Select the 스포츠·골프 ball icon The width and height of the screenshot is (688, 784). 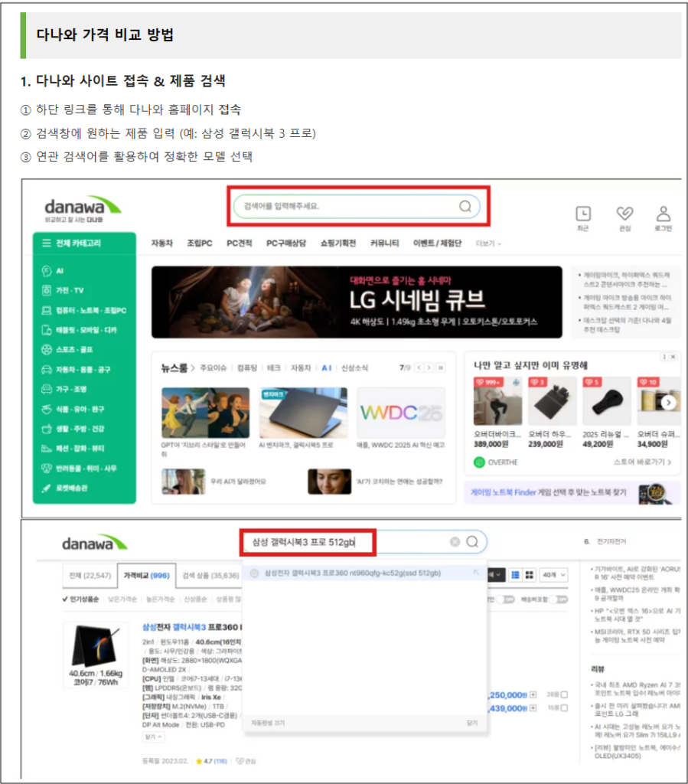pos(47,349)
